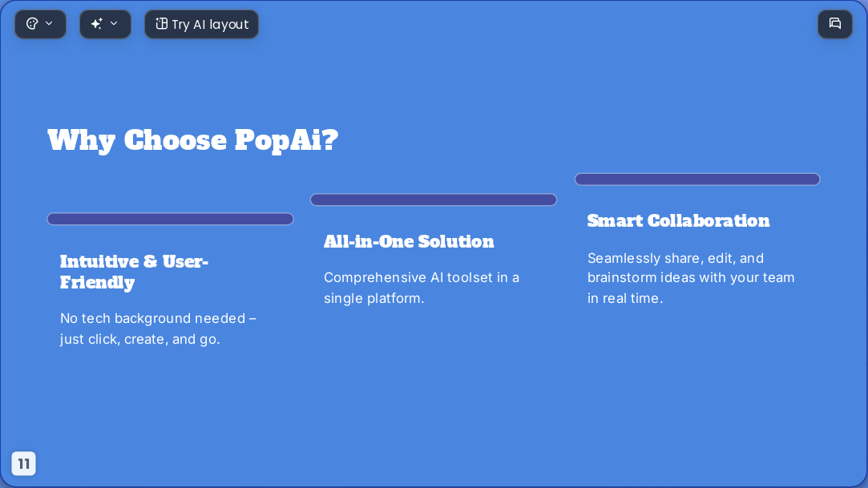
Task: Click the Comprehensive AI toolset text
Action: 422,288
